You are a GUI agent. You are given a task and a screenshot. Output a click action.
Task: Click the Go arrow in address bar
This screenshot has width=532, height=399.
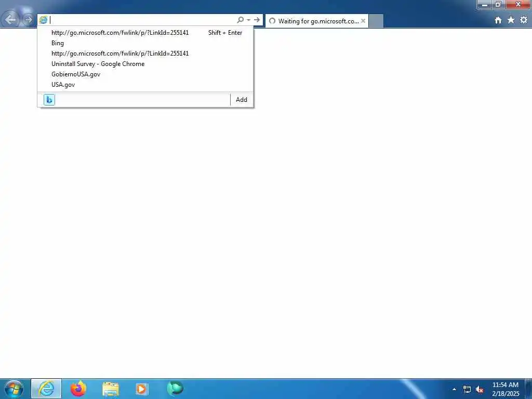pyautogui.click(x=257, y=20)
